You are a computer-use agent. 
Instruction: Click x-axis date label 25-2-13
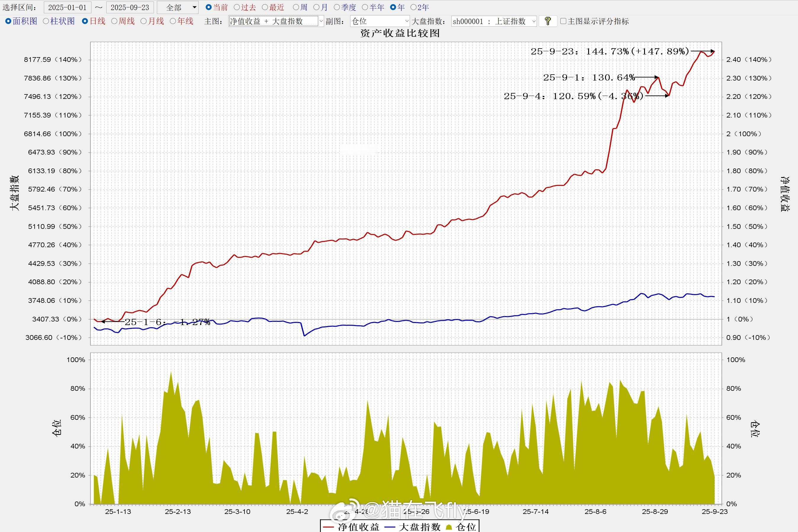(x=178, y=512)
